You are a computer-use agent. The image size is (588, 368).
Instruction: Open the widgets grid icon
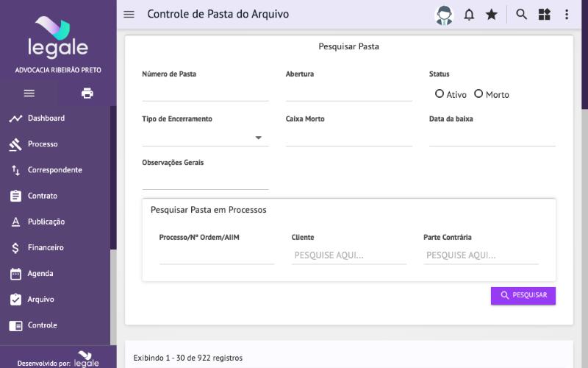click(544, 14)
